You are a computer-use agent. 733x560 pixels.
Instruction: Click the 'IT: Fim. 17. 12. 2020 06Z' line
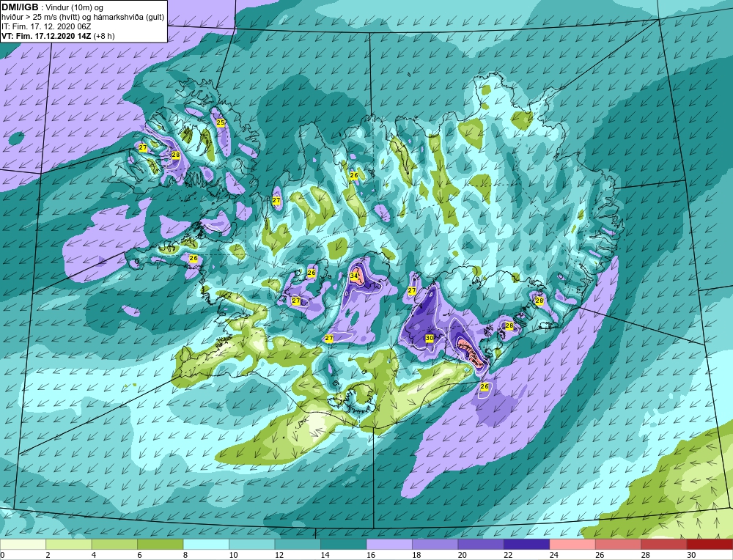pos(45,26)
